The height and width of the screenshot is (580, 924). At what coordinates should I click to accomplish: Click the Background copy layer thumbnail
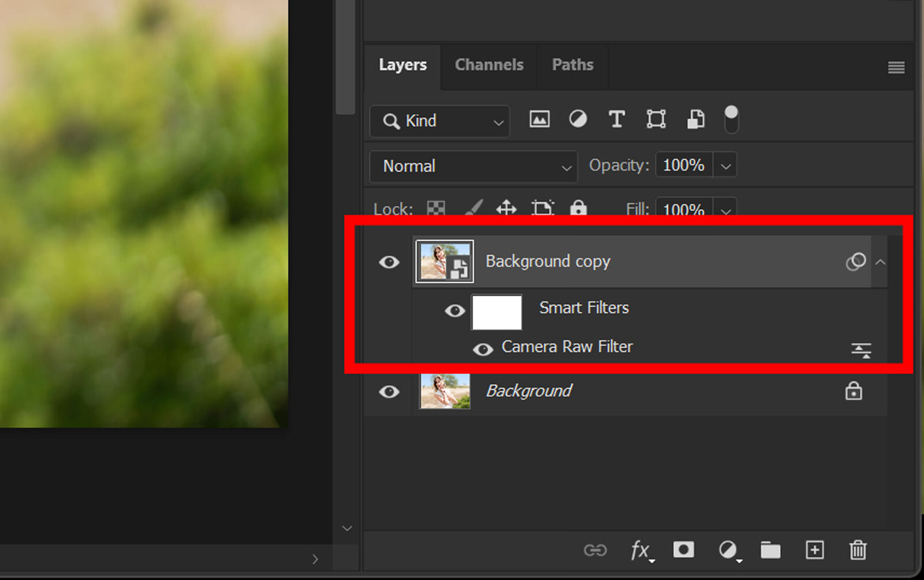pyautogui.click(x=444, y=261)
